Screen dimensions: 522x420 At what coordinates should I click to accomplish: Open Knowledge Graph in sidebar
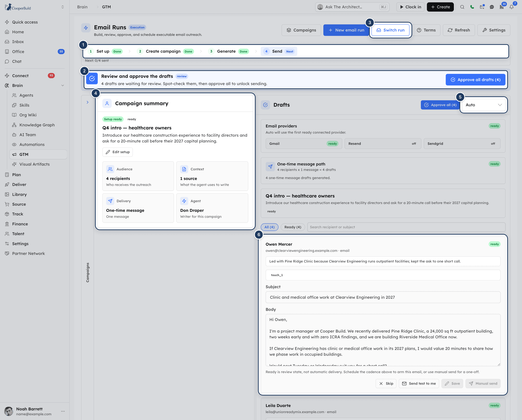pos(37,125)
